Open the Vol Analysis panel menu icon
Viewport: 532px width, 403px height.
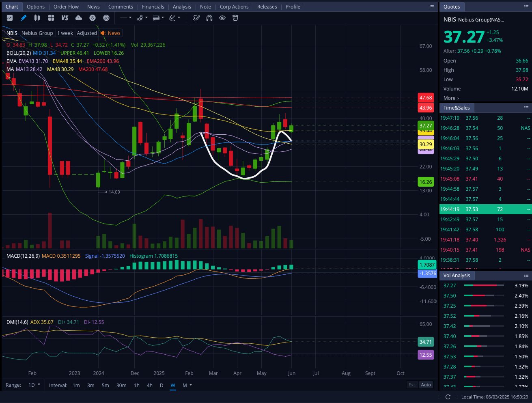click(x=526, y=275)
